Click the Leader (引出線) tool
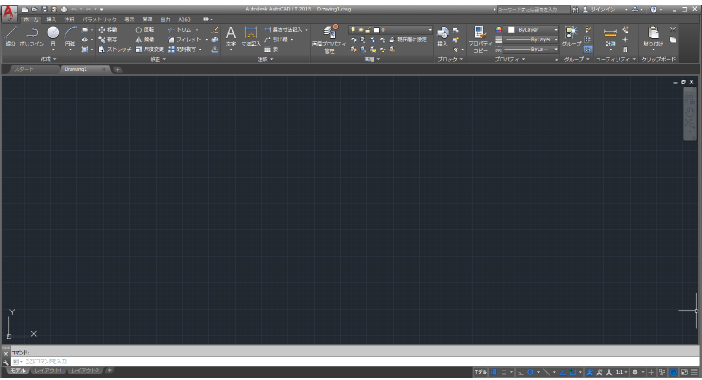 pyautogui.click(x=276, y=39)
